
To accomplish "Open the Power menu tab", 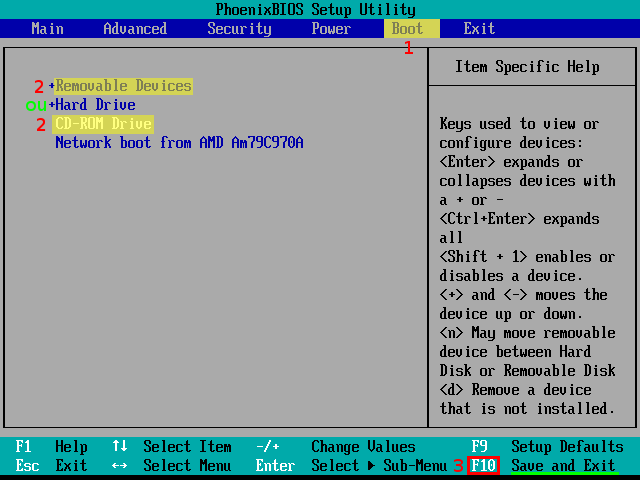I will coord(331,29).
